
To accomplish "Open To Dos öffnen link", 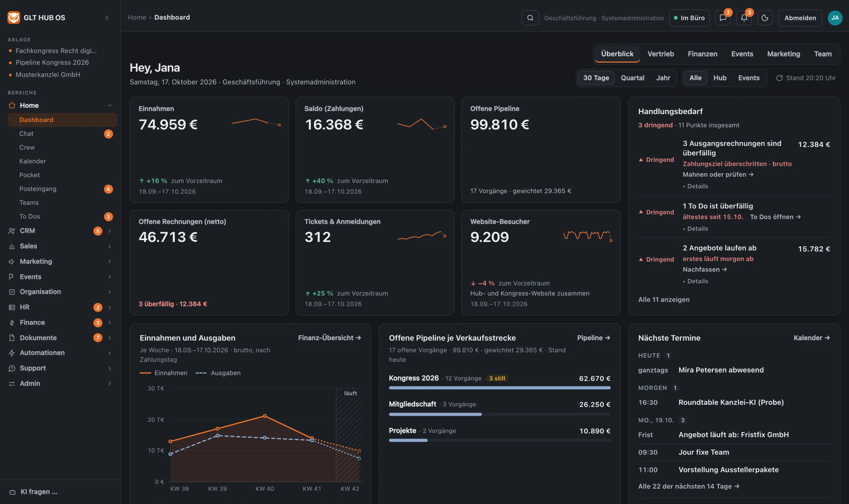I will 775,217.
